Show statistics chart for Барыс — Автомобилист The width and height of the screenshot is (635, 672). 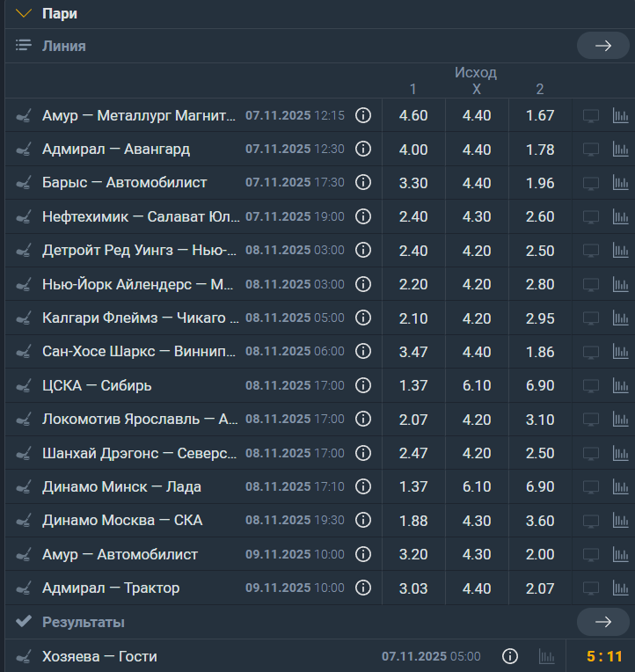tap(621, 183)
